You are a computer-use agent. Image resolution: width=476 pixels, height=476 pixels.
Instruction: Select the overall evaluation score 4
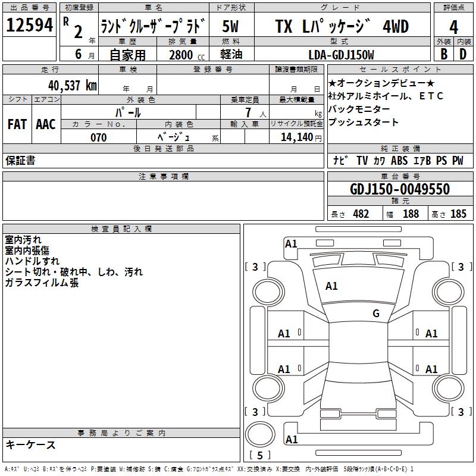click(x=453, y=27)
